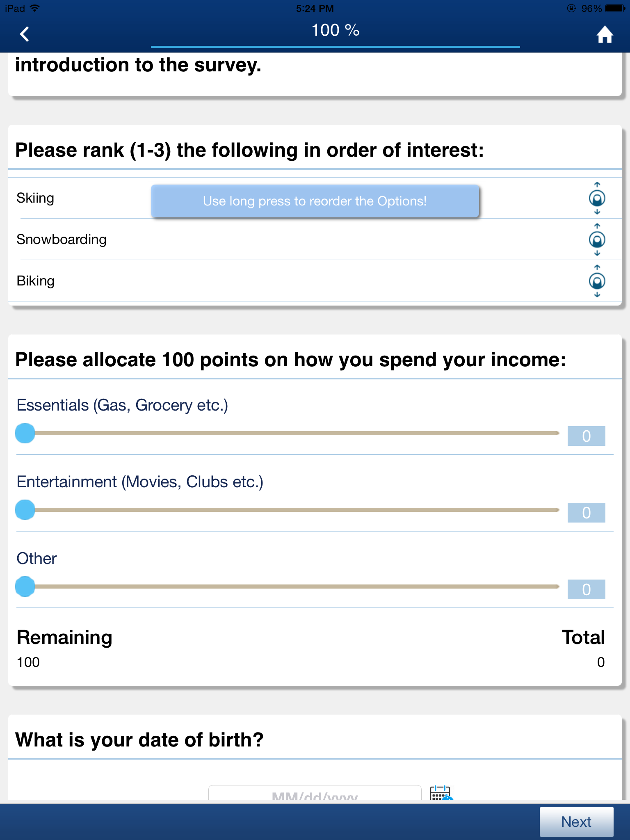Open the calendar icon for date of birth
630x840 pixels.
[x=440, y=791]
